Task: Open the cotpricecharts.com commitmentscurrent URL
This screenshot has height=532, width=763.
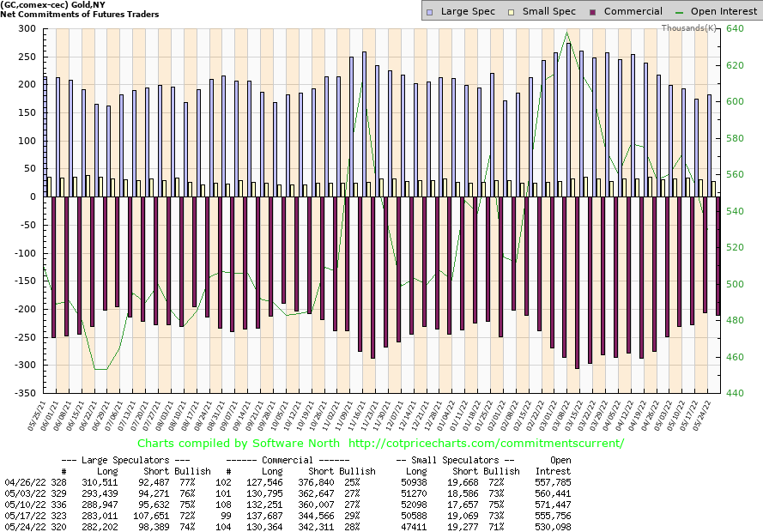Action: pos(487,444)
